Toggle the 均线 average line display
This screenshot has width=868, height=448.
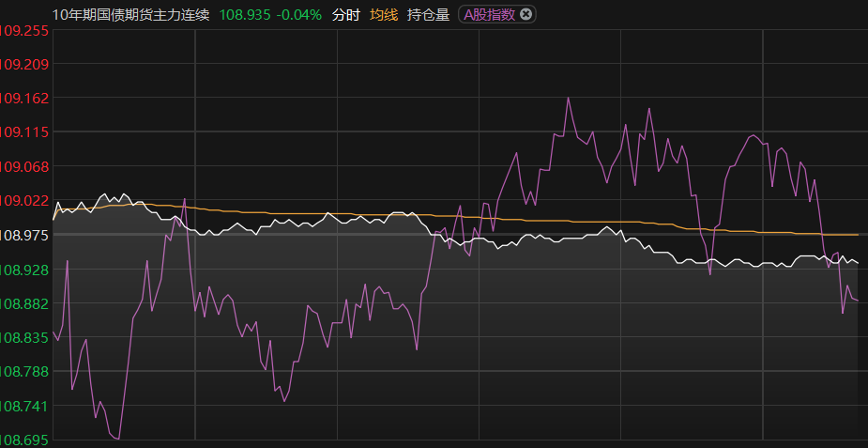[x=383, y=14]
